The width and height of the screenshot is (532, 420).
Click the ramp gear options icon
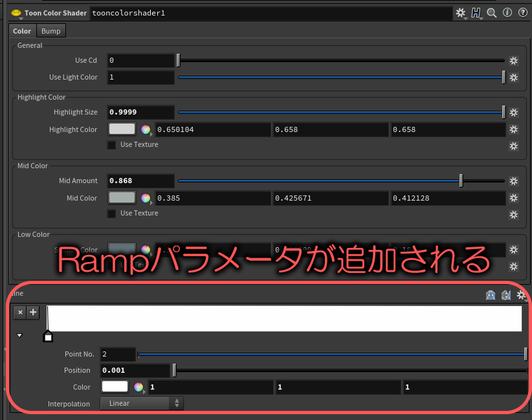click(x=522, y=295)
